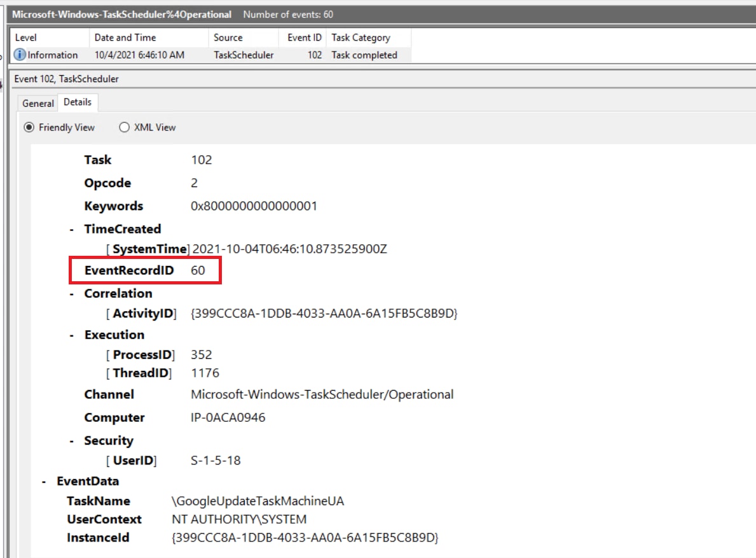Collapse the Correlation node
Screen dimensions: 756x558
[72, 294]
